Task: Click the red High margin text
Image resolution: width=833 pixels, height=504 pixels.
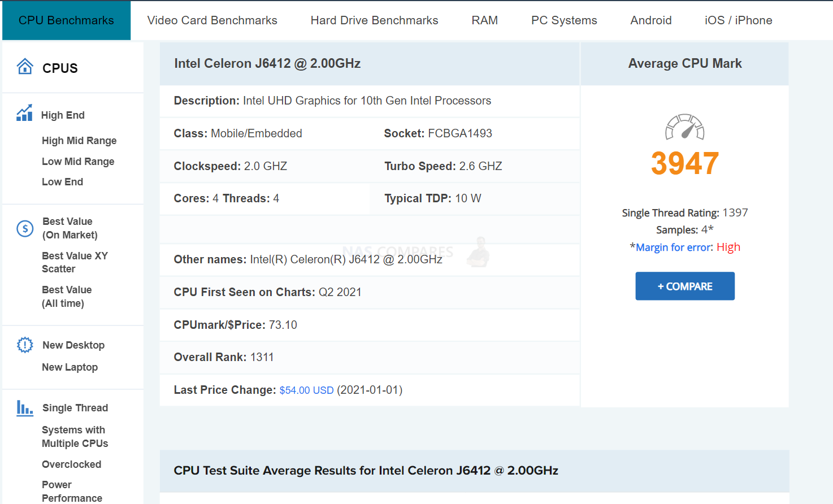Action: pyautogui.click(x=728, y=247)
